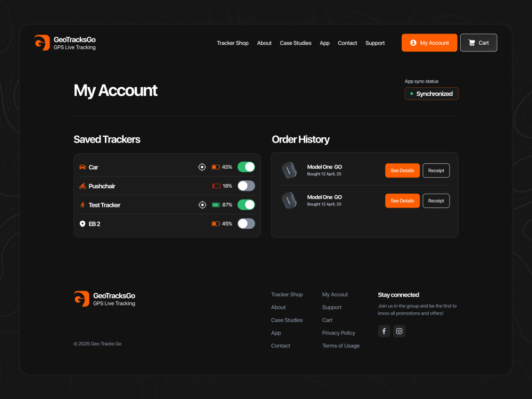Image resolution: width=532 pixels, height=399 pixels.
Task: Open Contact in the top navigation
Action: [x=347, y=43]
